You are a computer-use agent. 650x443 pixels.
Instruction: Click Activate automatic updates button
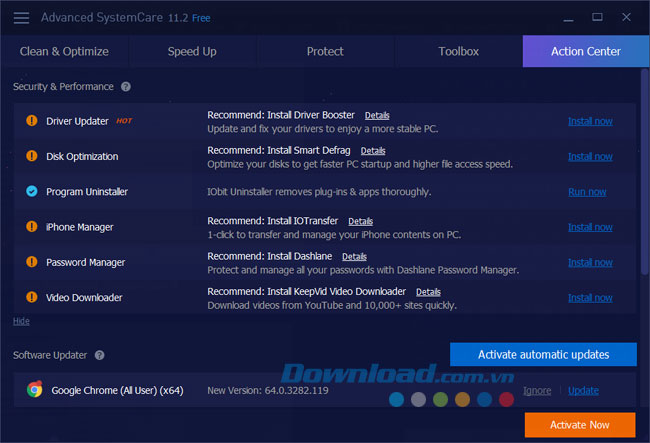click(x=543, y=355)
